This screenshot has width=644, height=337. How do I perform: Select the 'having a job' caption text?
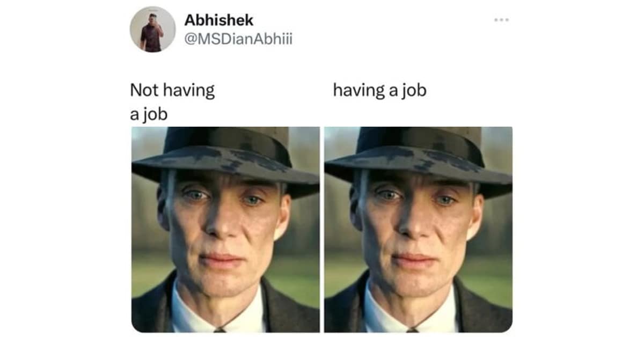pyautogui.click(x=379, y=90)
